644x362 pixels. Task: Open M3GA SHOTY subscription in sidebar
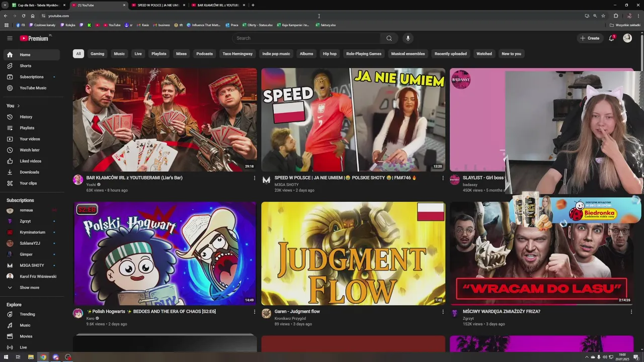click(31, 265)
